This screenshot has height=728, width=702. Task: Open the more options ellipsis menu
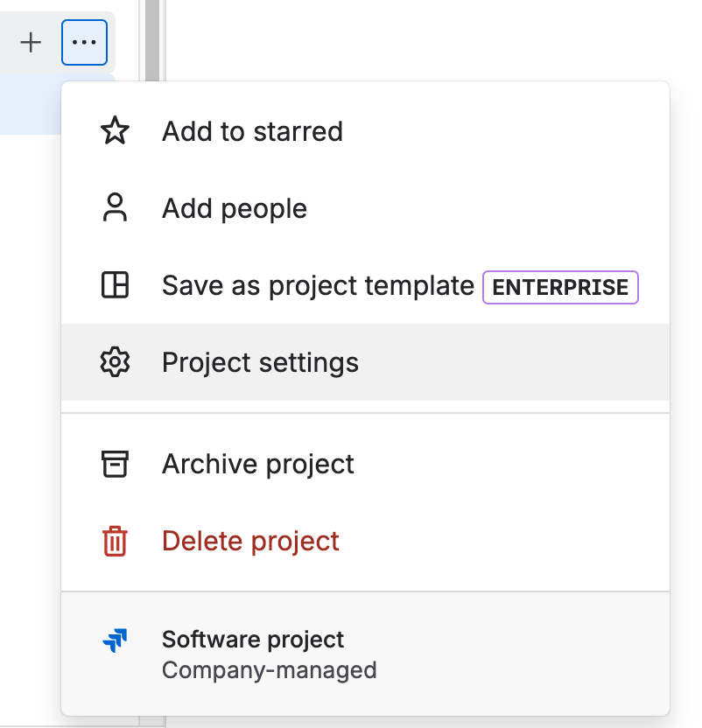point(84,42)
